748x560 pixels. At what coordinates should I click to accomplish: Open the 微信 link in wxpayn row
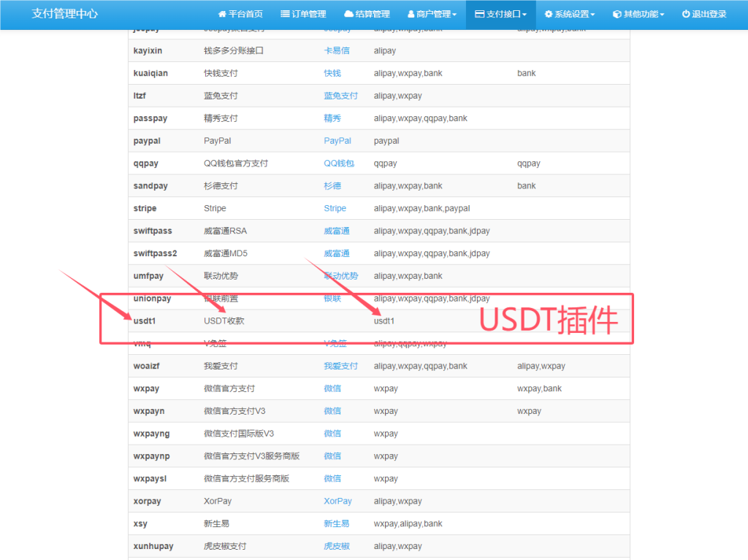pos(332,411)
